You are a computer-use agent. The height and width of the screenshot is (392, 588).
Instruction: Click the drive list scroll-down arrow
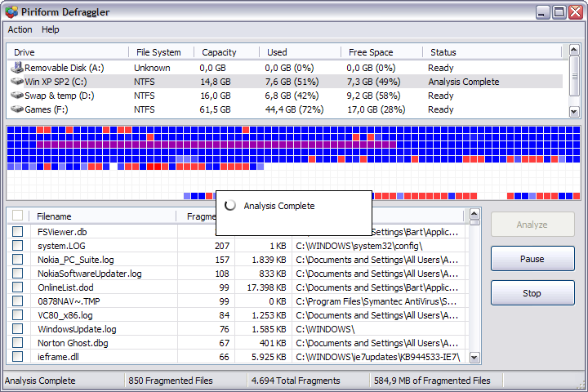click(574, 112)
